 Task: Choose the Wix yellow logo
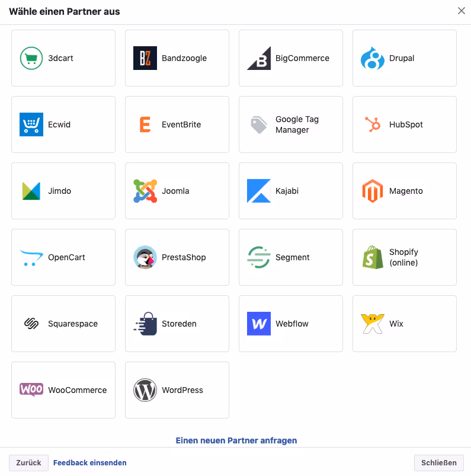click(x=373, y=324)
